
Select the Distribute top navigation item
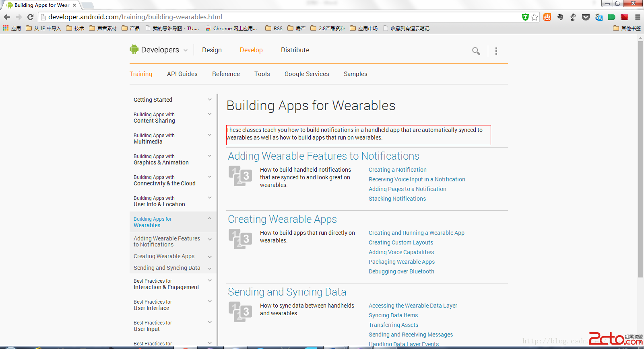295,50
